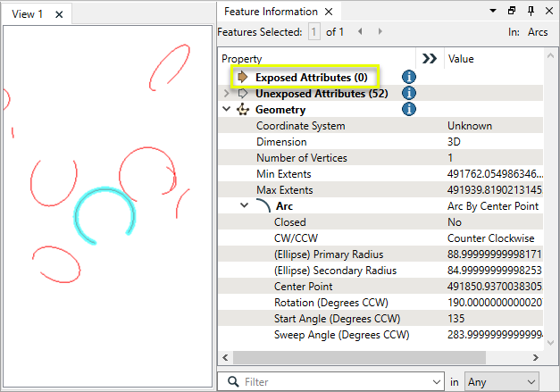The image size is (560, 392).
Task: Open panel options dropdown arrow
Action: pyautogui.click(x=493, y=12)
